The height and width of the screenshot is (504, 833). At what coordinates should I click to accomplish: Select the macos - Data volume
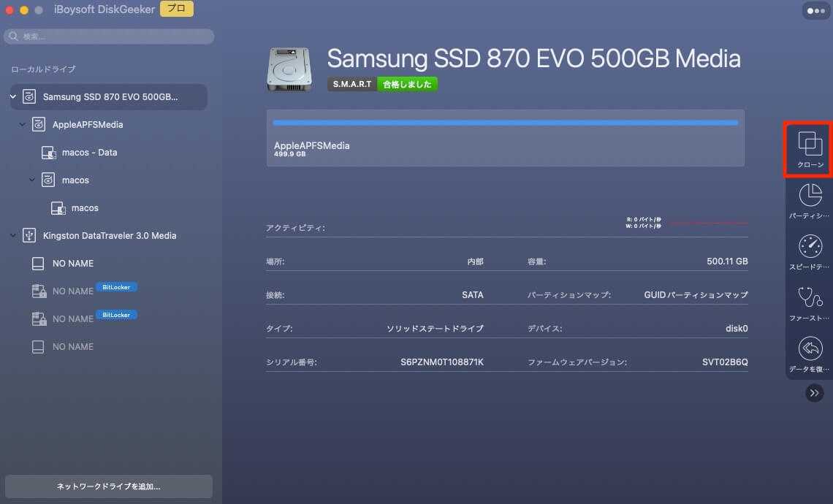89,153
